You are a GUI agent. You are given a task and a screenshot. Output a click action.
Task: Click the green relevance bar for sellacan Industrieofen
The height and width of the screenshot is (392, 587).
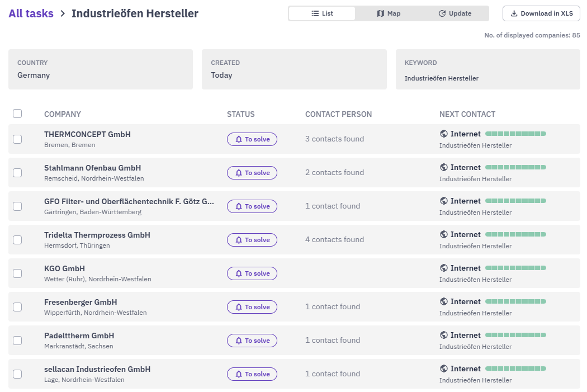point(515,369)
